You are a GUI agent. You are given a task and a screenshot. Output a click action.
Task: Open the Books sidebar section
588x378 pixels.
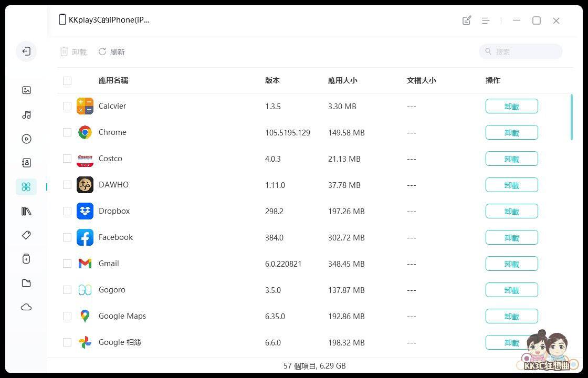pos(26,211)
